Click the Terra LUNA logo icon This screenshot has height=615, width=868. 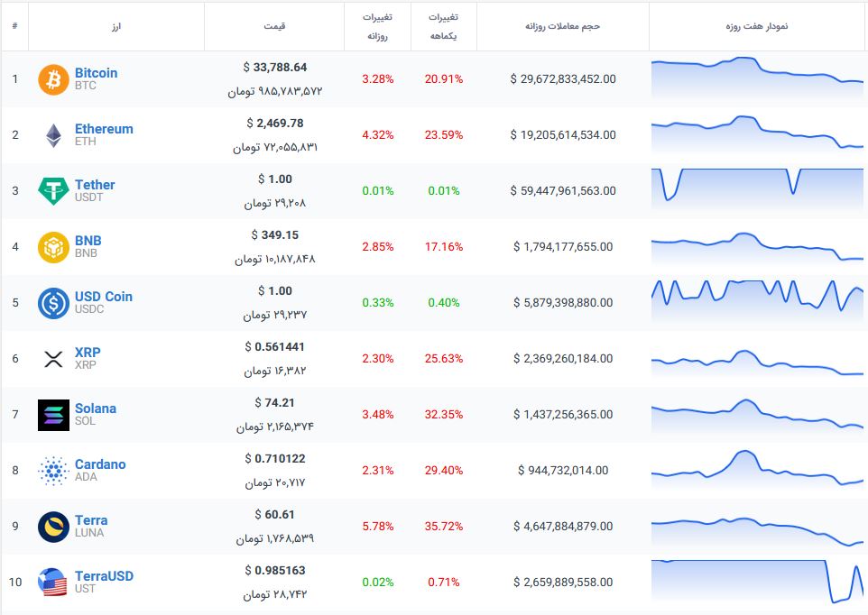click(x=54, y=527)
